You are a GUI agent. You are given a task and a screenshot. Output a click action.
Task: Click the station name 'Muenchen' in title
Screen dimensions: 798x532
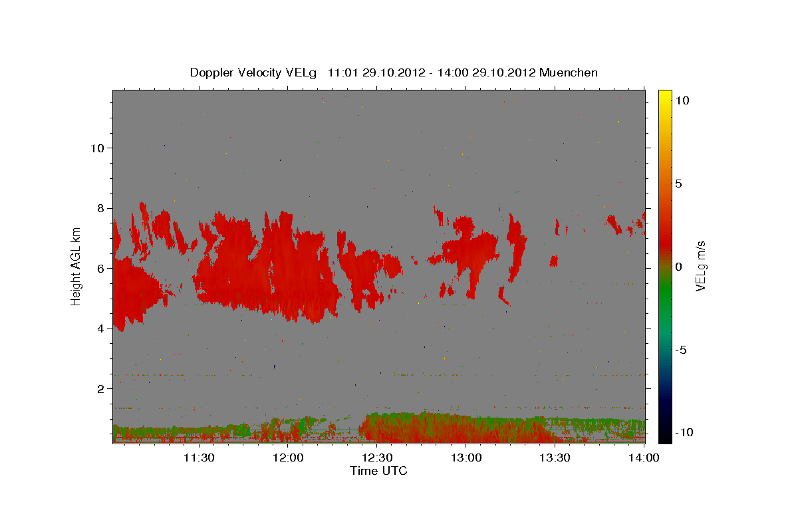point(569,72)
